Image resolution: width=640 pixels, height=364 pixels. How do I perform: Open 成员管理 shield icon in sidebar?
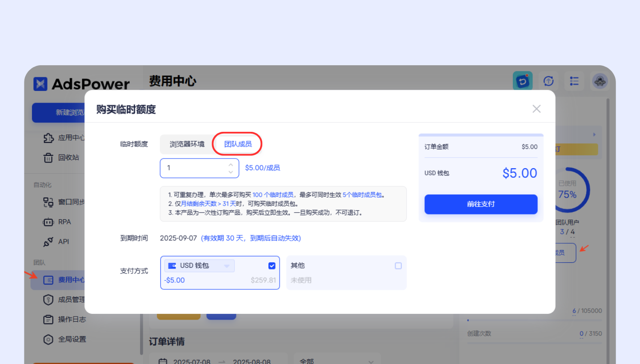(x=48, y=300)
